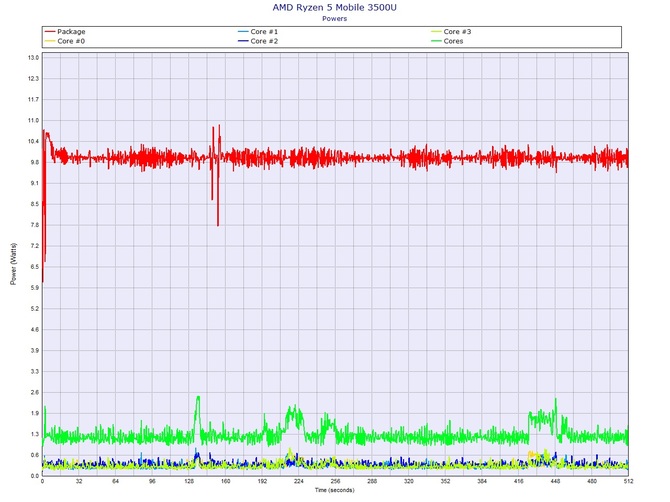Click the Core #1 legend entry
The width and height of the screenshot is (670, 502).
pos(258,32)
